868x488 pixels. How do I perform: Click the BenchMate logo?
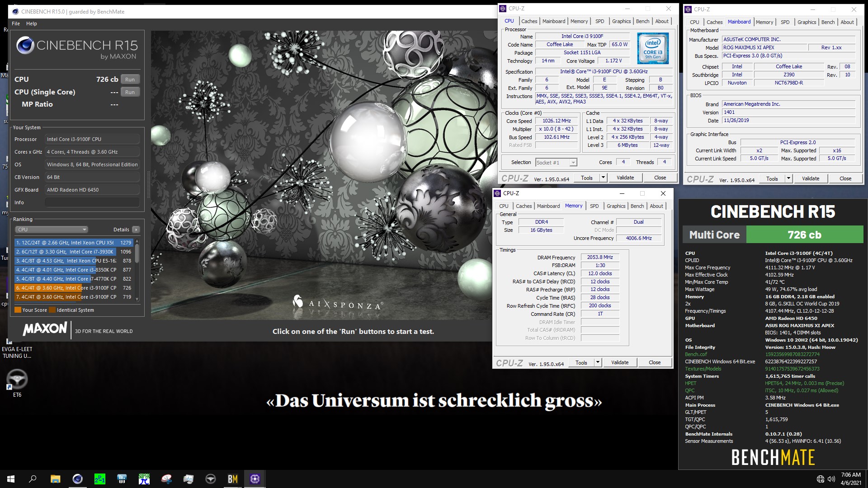773,457
